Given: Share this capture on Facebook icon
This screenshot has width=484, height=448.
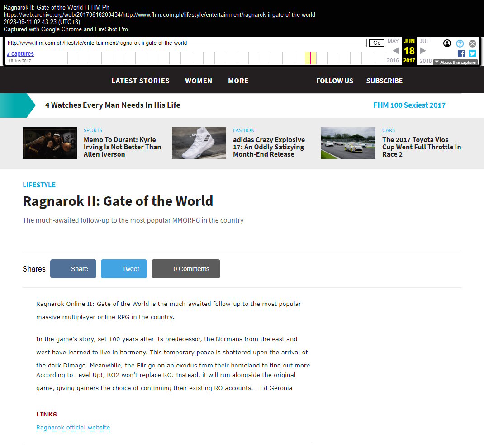Looking at the screenshot, I should (461, 53).
